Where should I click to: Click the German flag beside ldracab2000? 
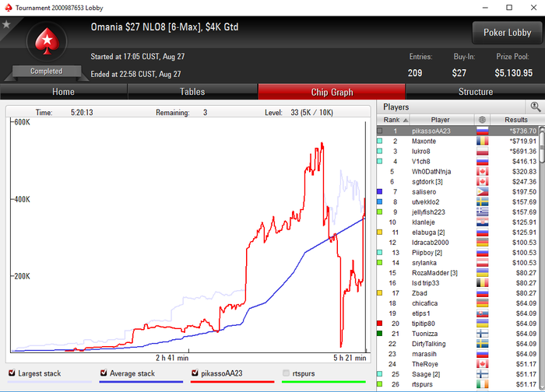click(483, 243)
